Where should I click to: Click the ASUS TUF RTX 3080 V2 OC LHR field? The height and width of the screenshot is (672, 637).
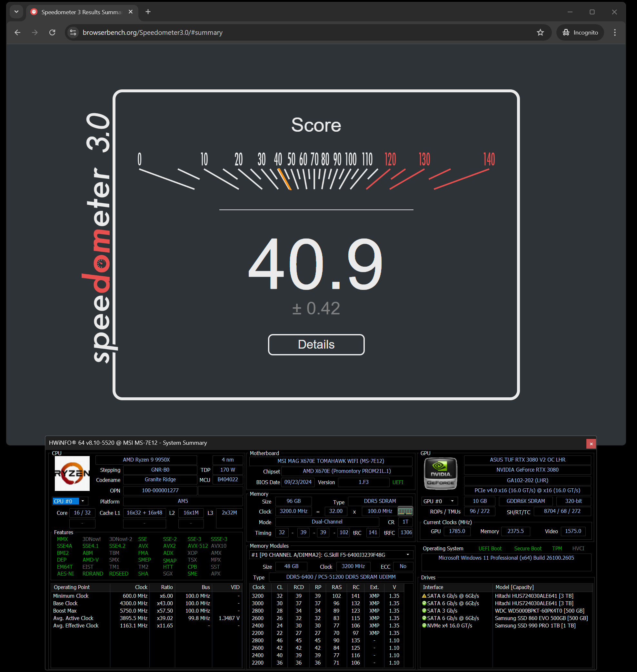coord(527,460)
